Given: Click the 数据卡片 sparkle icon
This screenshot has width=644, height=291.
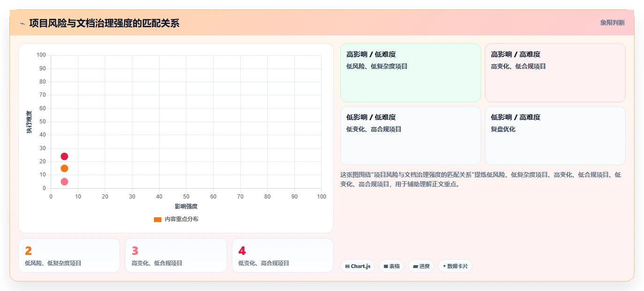Looking at the screenshot, I should (x=444, y=266).
